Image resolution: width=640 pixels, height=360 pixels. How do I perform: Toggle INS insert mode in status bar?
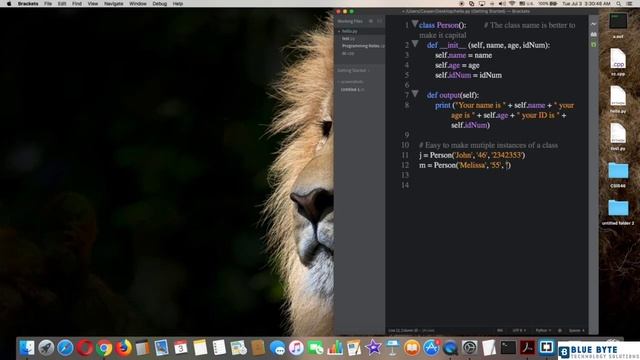click(x=500, y=331)
